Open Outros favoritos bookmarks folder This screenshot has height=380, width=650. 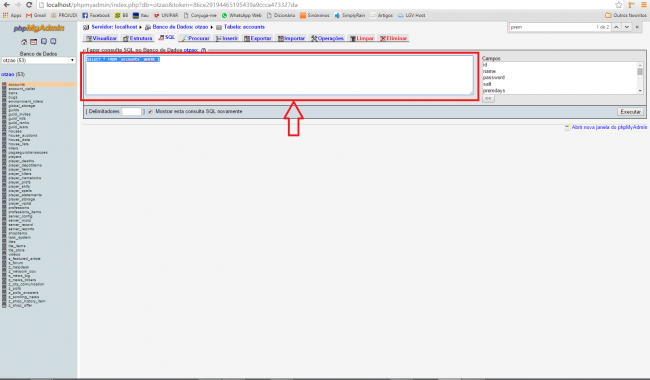(626, 15)
